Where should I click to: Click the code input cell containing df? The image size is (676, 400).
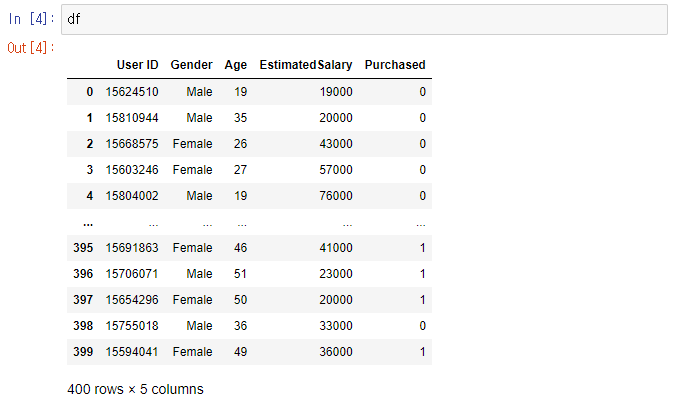point(364,19)
